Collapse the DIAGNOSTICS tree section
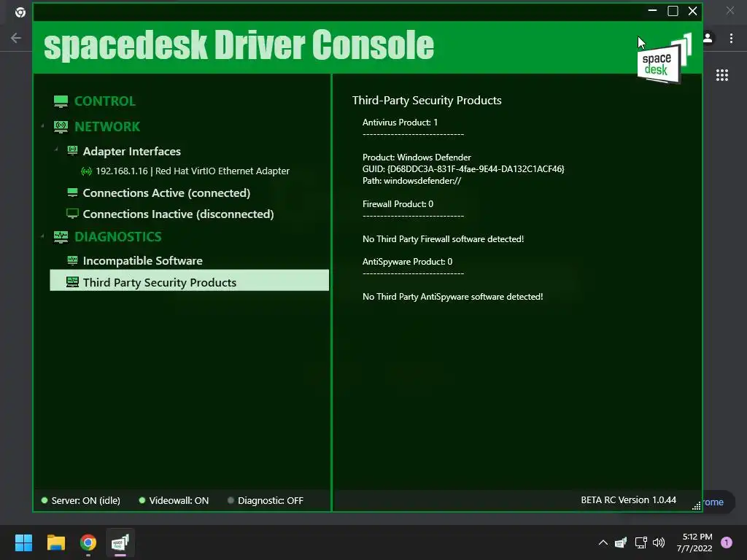This screenshot has width=747, height=560. (43, 236)
